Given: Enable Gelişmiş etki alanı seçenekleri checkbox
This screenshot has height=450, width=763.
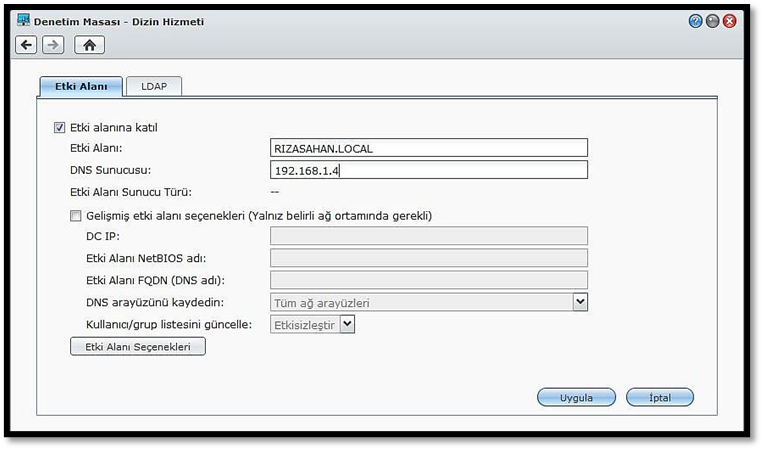Looking at the screenshot, I should (75, 215).
